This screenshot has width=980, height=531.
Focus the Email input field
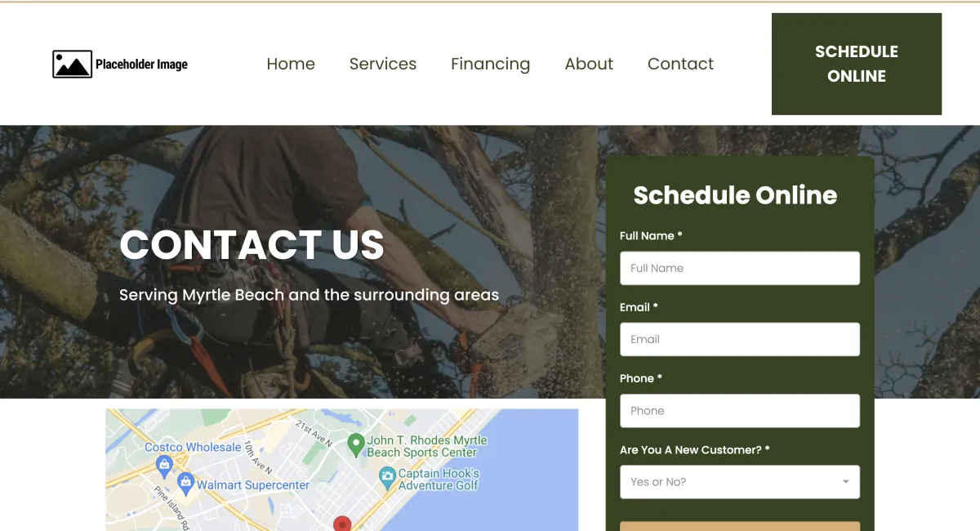(x=740, y=339)
